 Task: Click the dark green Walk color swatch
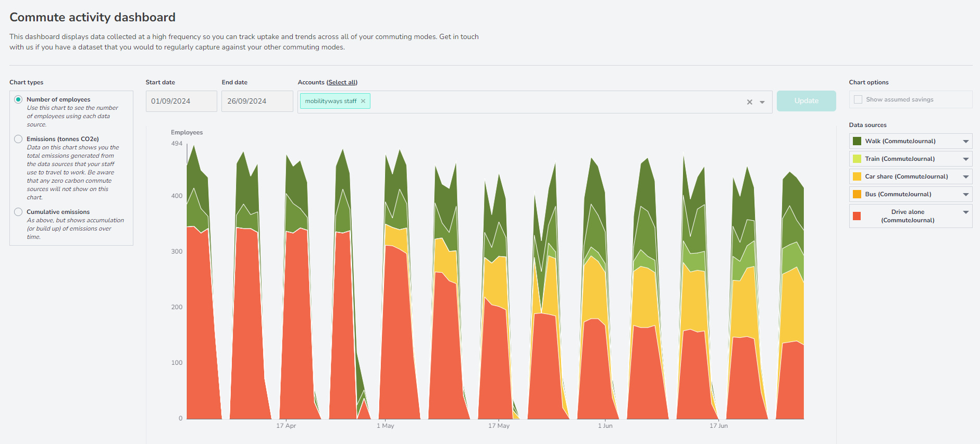(x=857, y=141)
